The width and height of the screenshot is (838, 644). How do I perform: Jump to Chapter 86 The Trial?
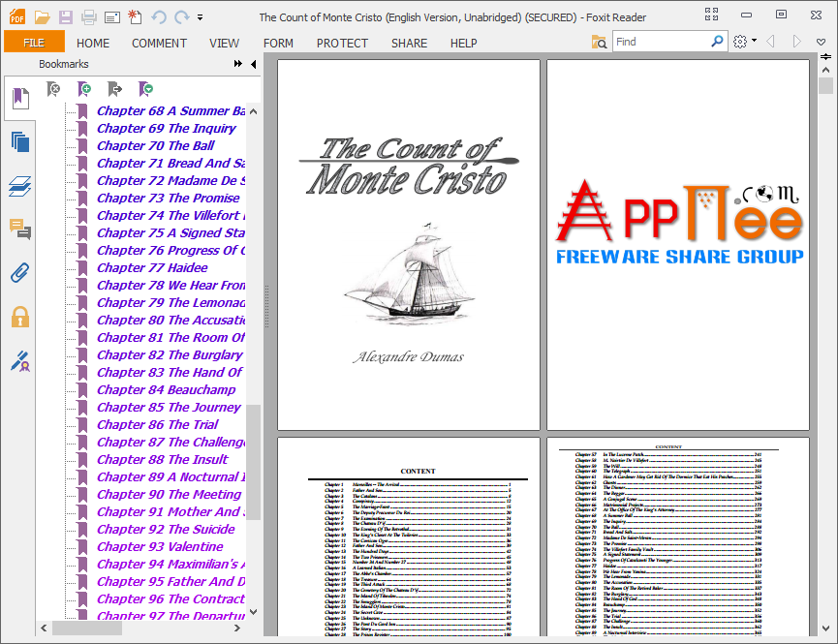pos(158,424)
